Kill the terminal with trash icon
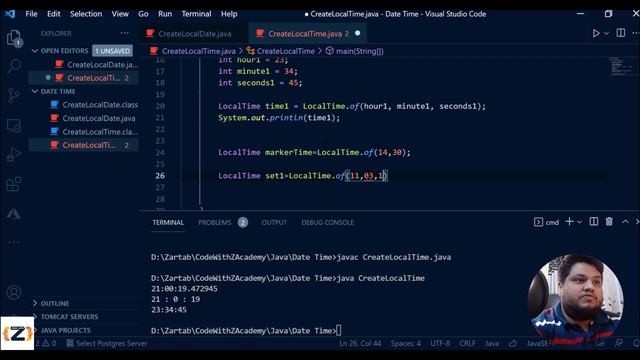 [609, 222]
